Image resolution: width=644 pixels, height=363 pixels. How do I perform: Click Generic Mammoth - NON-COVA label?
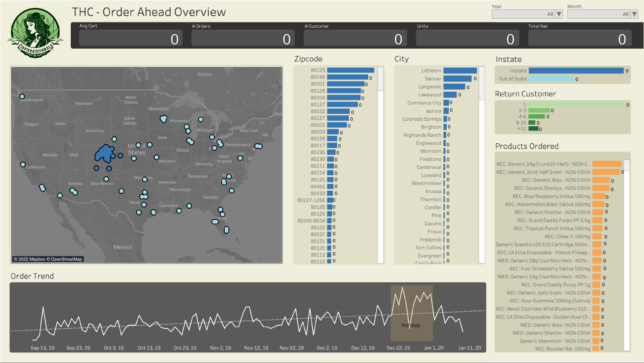click(x=555, y=341)
